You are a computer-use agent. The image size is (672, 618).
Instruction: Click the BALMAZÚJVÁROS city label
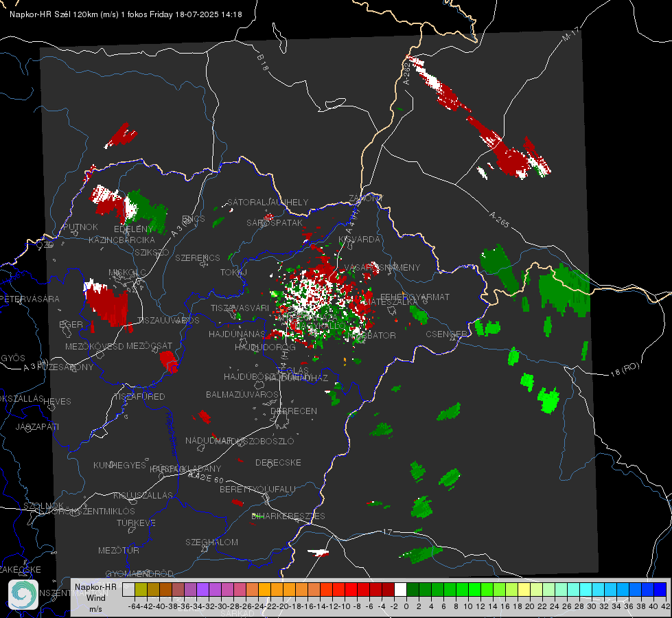242,394
